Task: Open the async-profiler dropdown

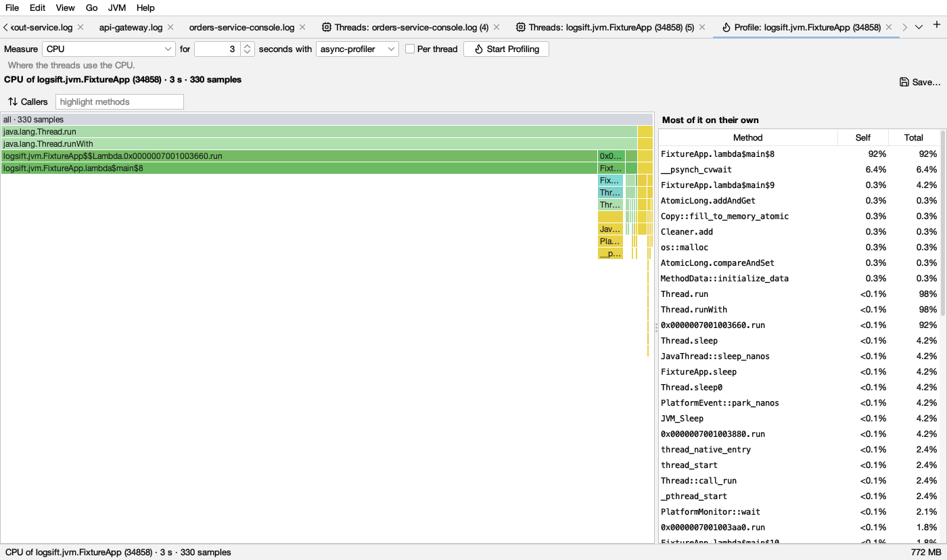Action: [357, 49]
